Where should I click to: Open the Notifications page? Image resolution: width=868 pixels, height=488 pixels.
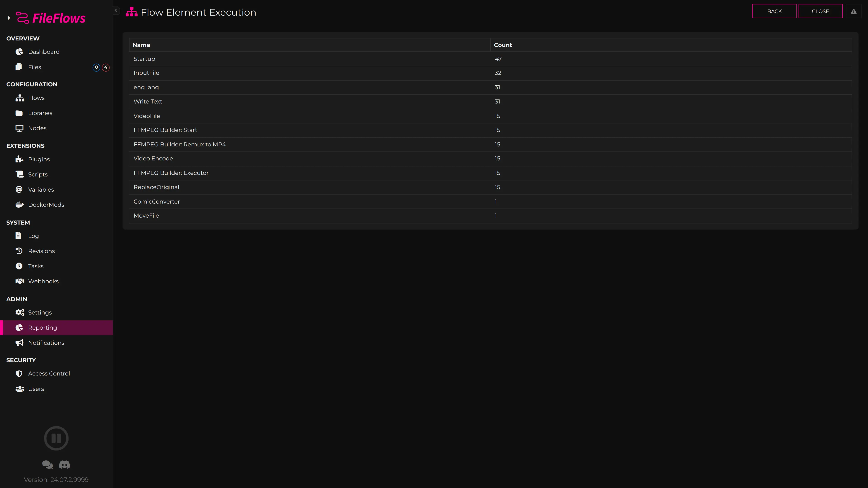point(56,343)
